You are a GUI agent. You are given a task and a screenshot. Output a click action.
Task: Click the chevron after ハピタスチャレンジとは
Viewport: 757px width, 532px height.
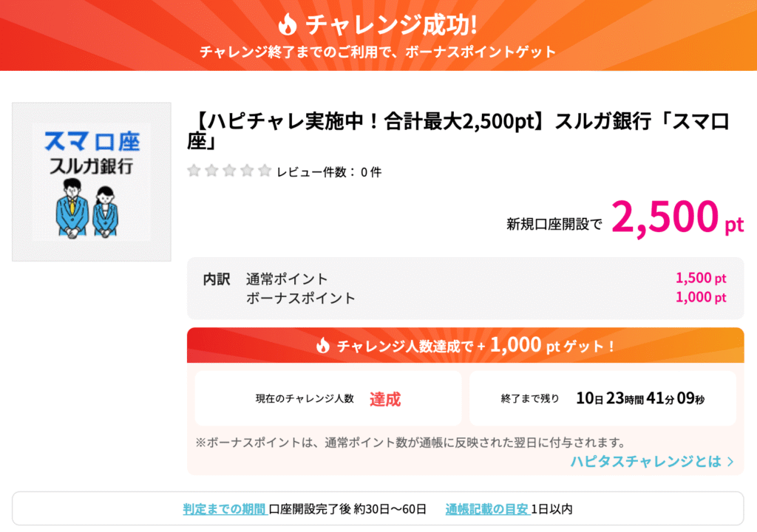tap(730, 462)
